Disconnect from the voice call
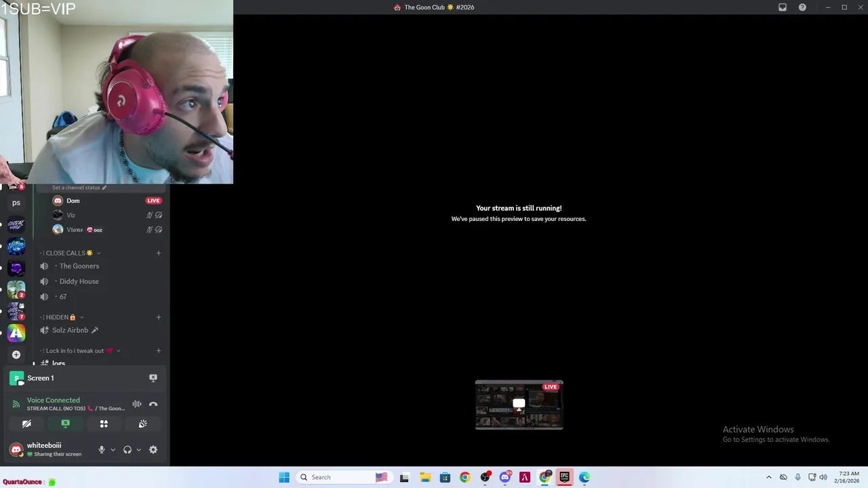This screenshot has width=868, height=488. click(x=153, y=404)
